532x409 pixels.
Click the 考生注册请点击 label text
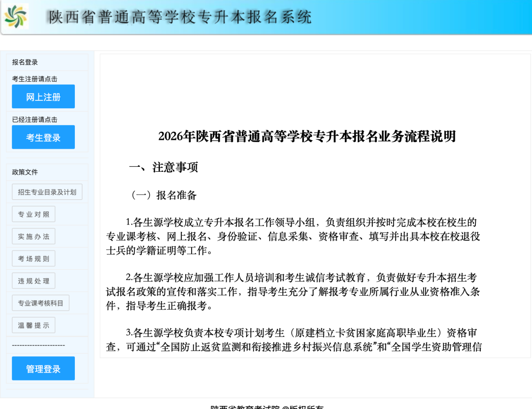34,79
